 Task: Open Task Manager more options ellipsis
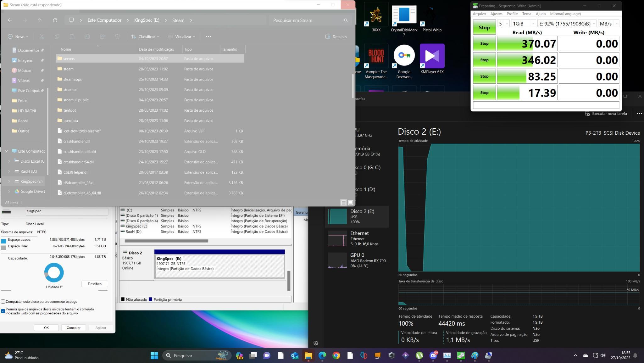pyautogui.click(x=639, y=114)
